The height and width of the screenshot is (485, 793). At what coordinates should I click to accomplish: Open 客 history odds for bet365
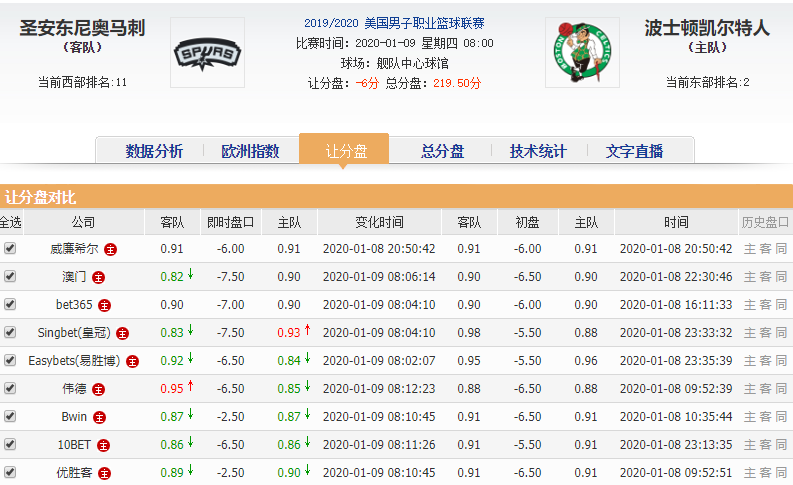click(x=766, y=305)
